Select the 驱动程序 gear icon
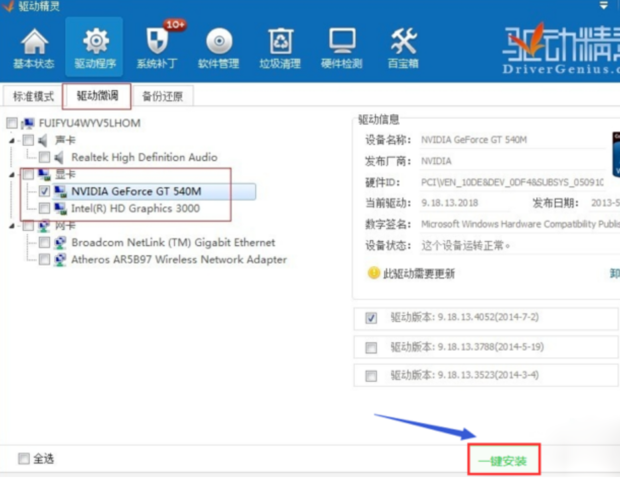The height and width of the screenshot is (479, 620). coord(95,41)
